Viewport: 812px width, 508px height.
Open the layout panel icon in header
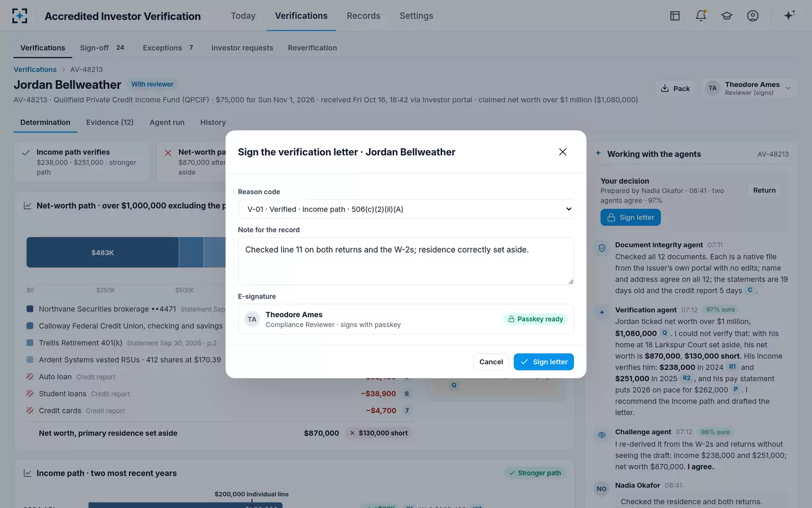tap(675, 16)
